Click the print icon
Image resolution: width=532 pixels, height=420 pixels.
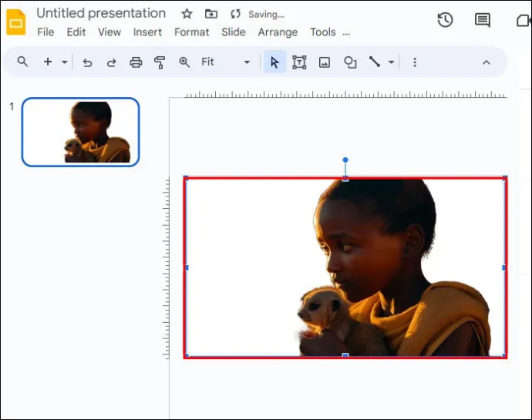pyautogui.click(x=136, y=62)
